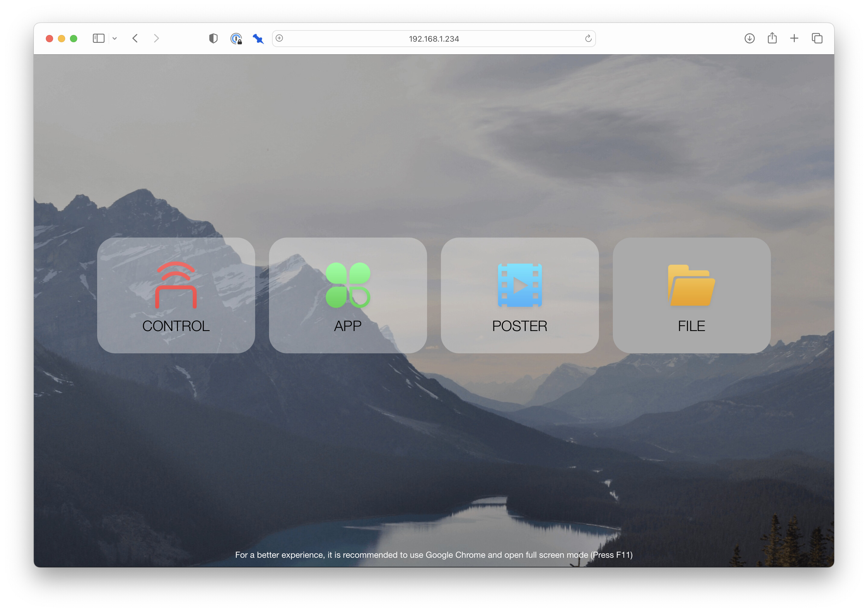868x612 pixels.
Task: Open the FILE folder tile
Action: (x=692, y=295)
